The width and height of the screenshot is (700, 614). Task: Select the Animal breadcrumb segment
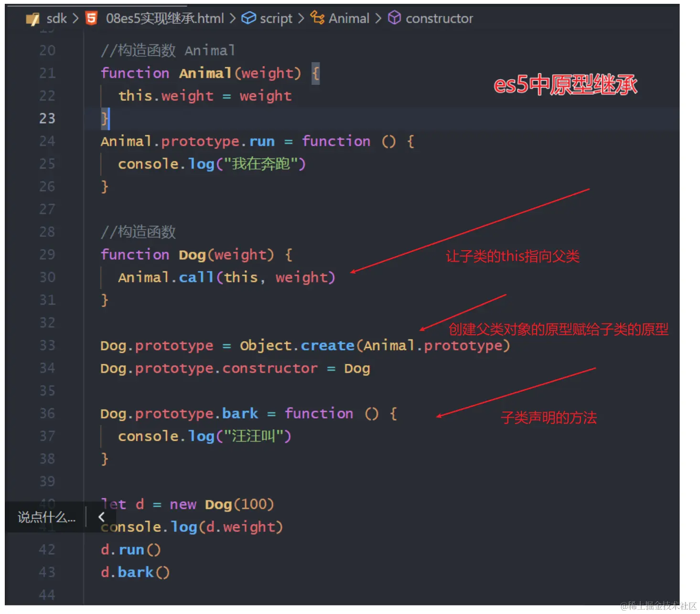pos(349,19)
